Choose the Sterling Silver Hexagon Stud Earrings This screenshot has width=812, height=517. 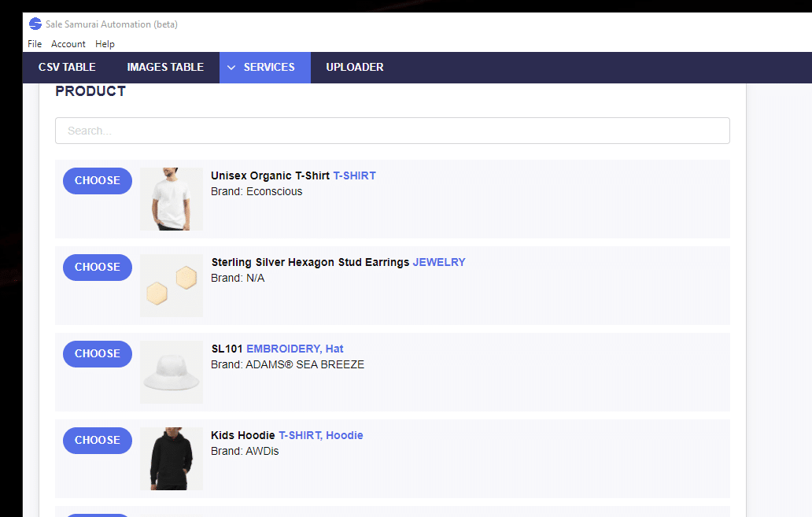pyautogui.click(x=98, y=268)
